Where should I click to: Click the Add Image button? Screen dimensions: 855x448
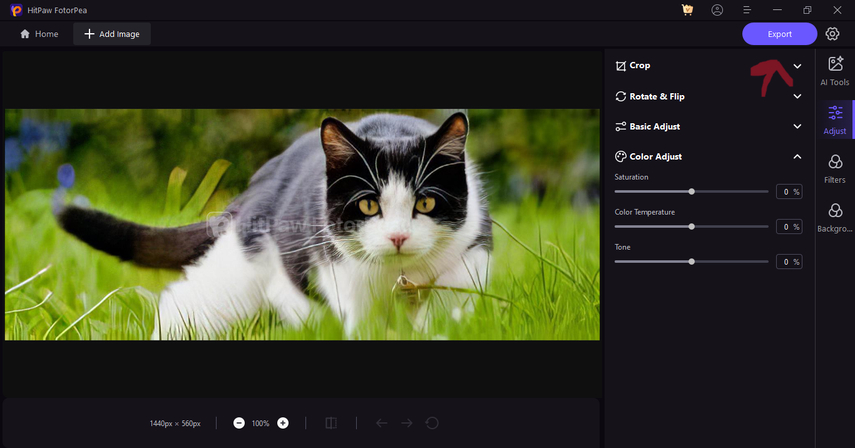click(112, 34)
